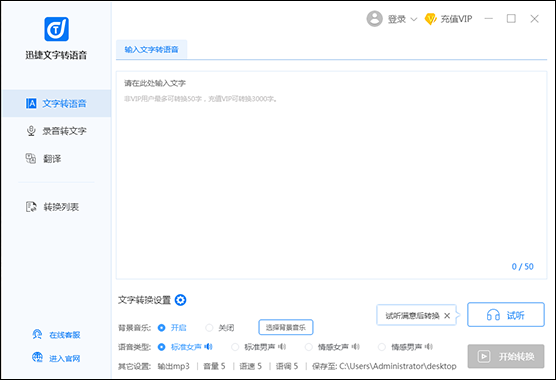This screenshot has height=380, width=556.
Task: Click 语速 5 speed setting
Action: [x=251, y=366]
